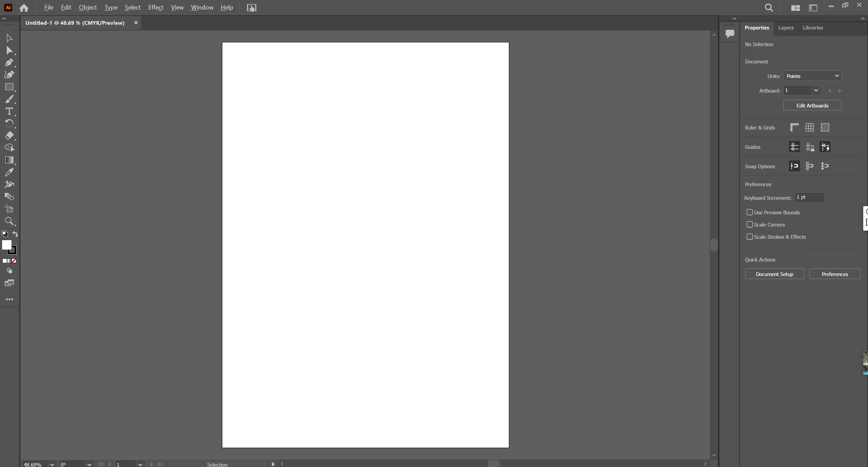Open the comments panel icon on the right
The image size is (868, 467).
coord(729,34)
